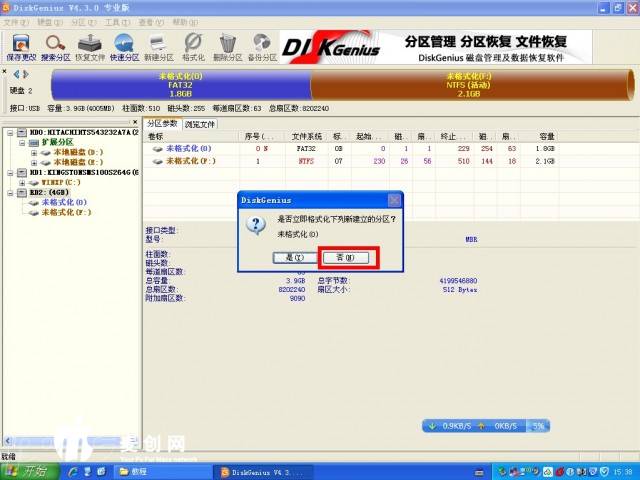
Task: Open the 恢复文件 (Recover Files) tool
Action: 90,47
